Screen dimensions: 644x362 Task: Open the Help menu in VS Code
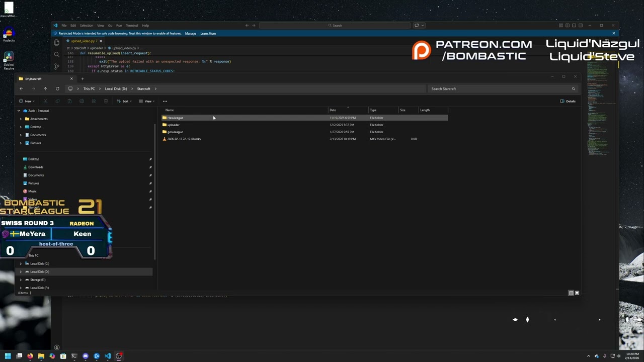[x=145, y=25]
